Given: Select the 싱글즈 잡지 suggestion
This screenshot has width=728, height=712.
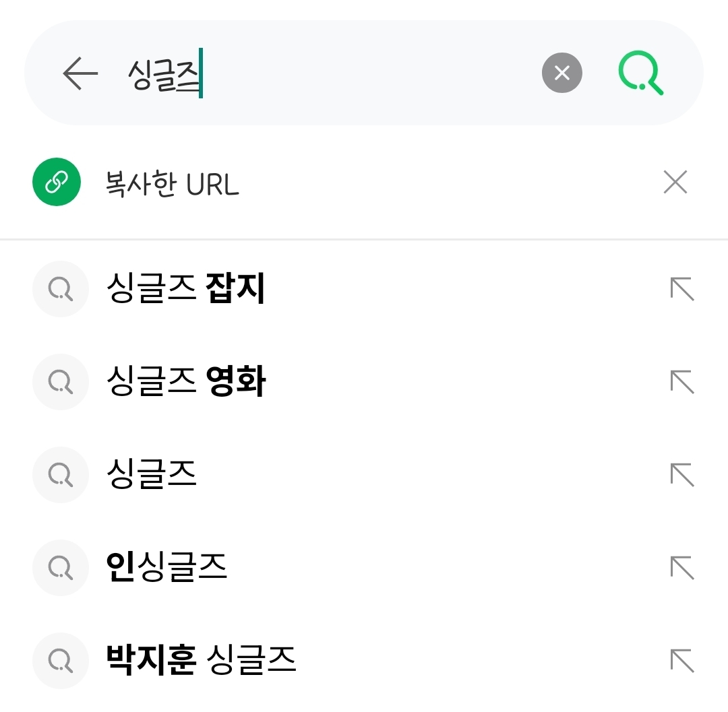Looking at the screenshot, I should [x=186, y=289].
